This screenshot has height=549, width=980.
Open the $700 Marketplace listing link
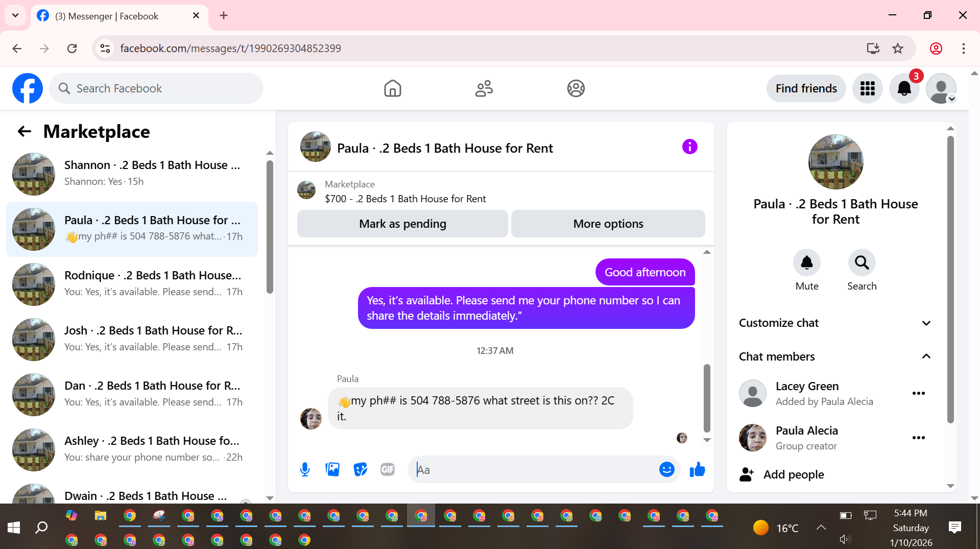[405, 199]
